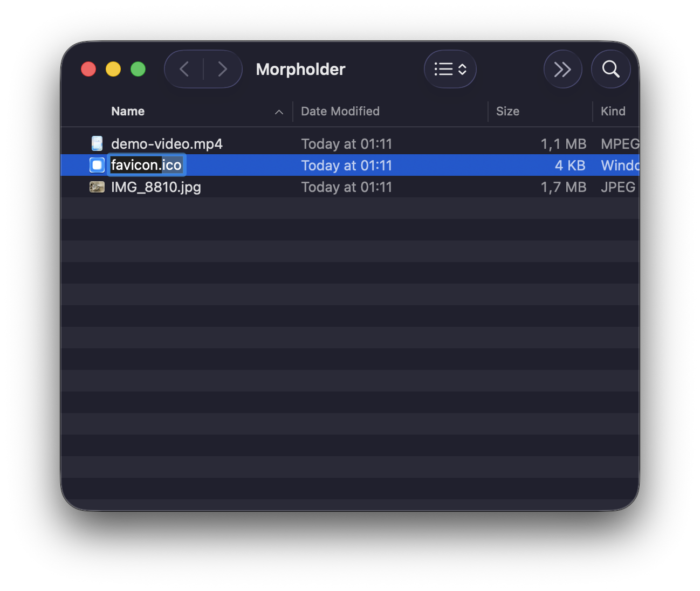Image resolution: width=700 pixels, height=591 pixels.
Task: Click the back navigation arrow
Action: tap(184, 69)
